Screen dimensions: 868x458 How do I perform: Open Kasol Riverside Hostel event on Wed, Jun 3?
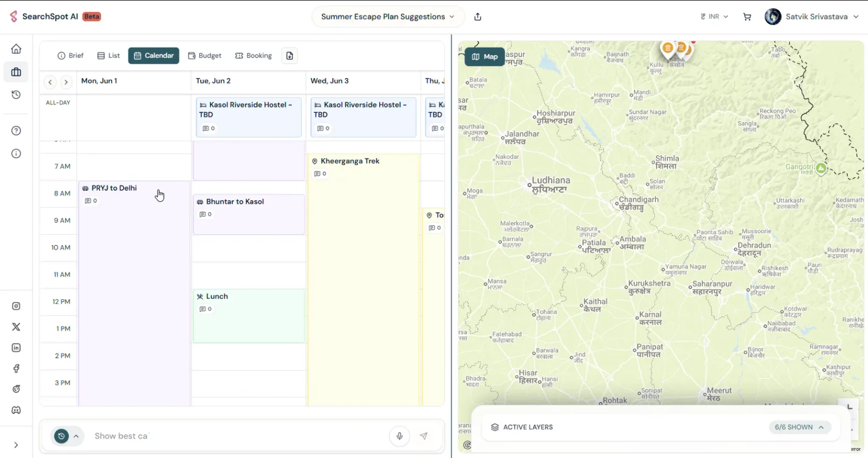click(363, 117)
